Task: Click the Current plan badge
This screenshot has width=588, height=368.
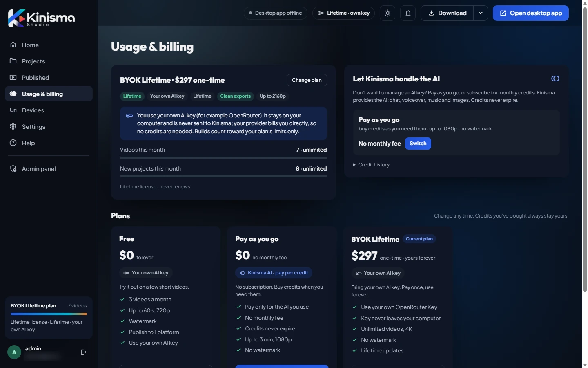Action: click(419, 239)
